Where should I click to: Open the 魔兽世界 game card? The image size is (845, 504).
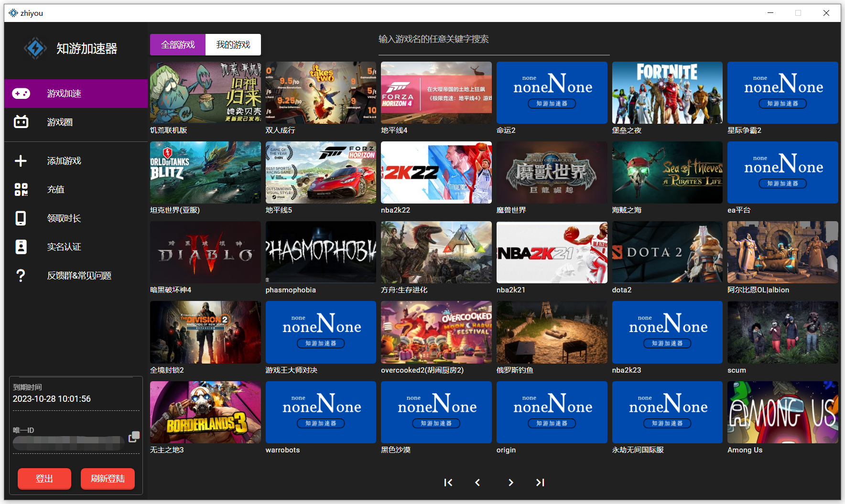pyautogui.click(x=552, y=172)
